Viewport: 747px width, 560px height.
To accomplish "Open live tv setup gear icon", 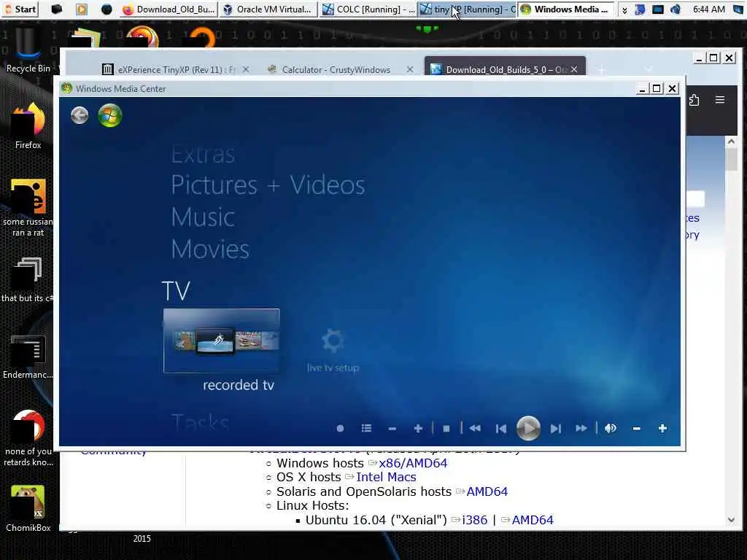I will pos(333,341).
